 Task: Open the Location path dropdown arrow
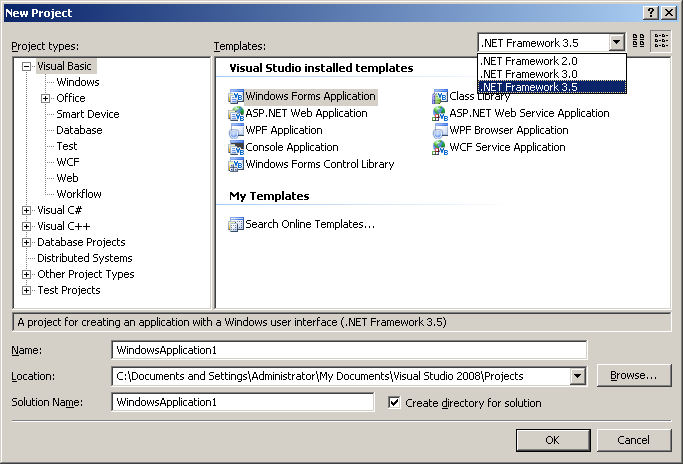coord(578,376)
